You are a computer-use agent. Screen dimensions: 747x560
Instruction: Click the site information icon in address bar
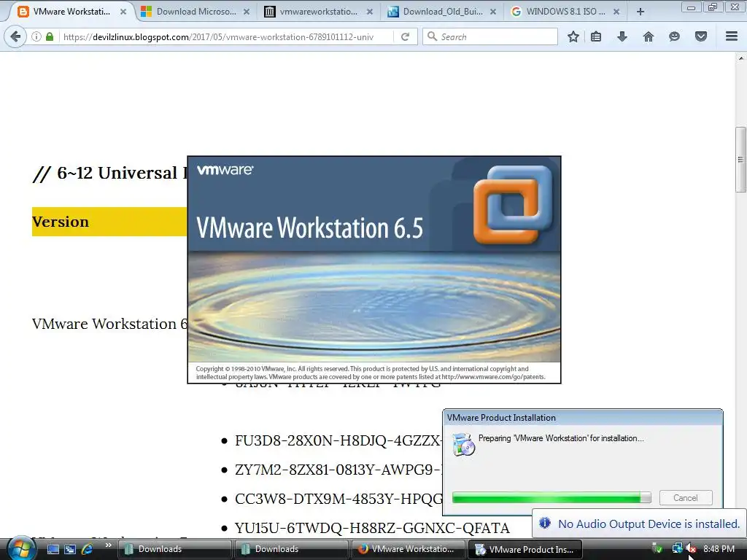pyautogui.click(x=36, y=36)
